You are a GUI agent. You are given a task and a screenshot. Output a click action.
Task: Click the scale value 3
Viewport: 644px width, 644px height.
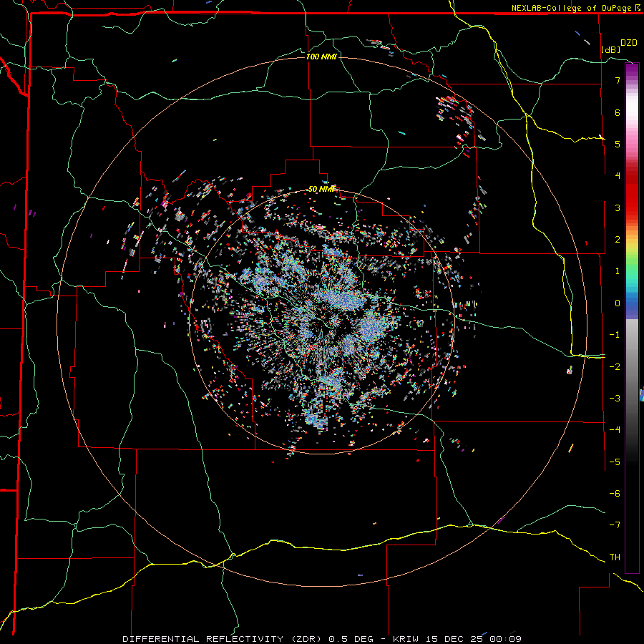pyautogui.click(x=618, y=208)
